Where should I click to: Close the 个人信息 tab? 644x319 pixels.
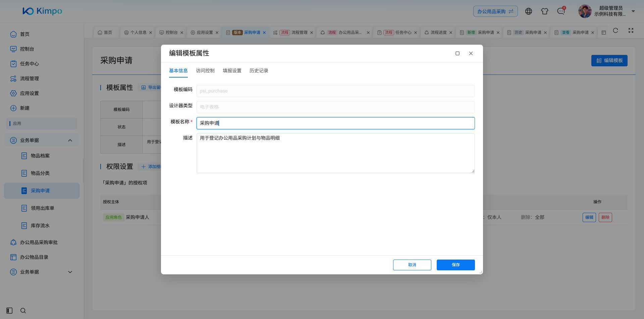(151, 33)
